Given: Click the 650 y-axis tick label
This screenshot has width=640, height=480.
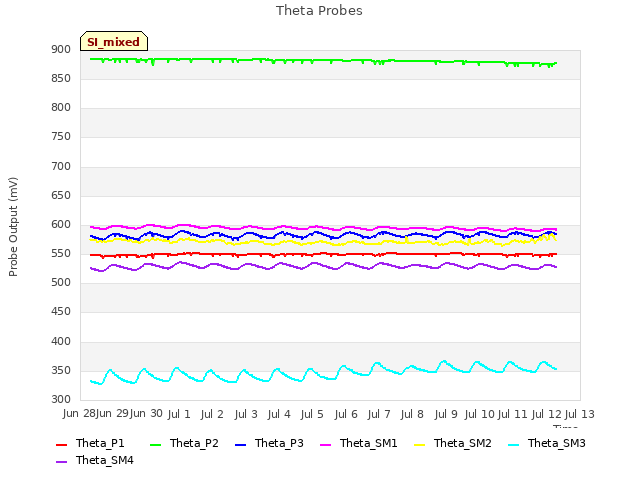Looking at the screenshot, I should (x=61, y=195).
